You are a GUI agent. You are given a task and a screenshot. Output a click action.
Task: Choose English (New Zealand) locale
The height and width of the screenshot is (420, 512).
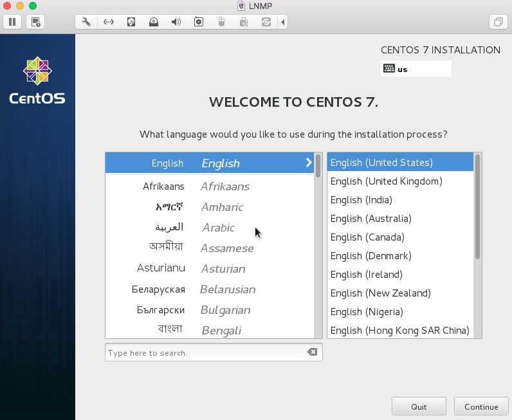(400, 293)
